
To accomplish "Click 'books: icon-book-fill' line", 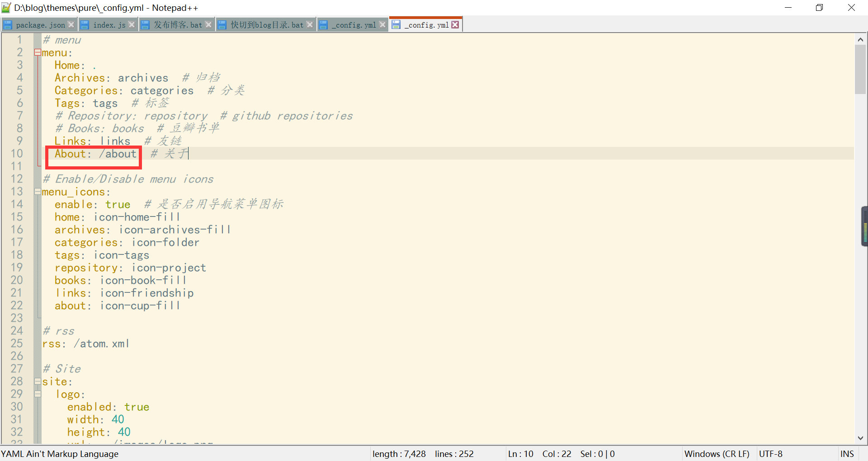I will click(x=121, y=280).
